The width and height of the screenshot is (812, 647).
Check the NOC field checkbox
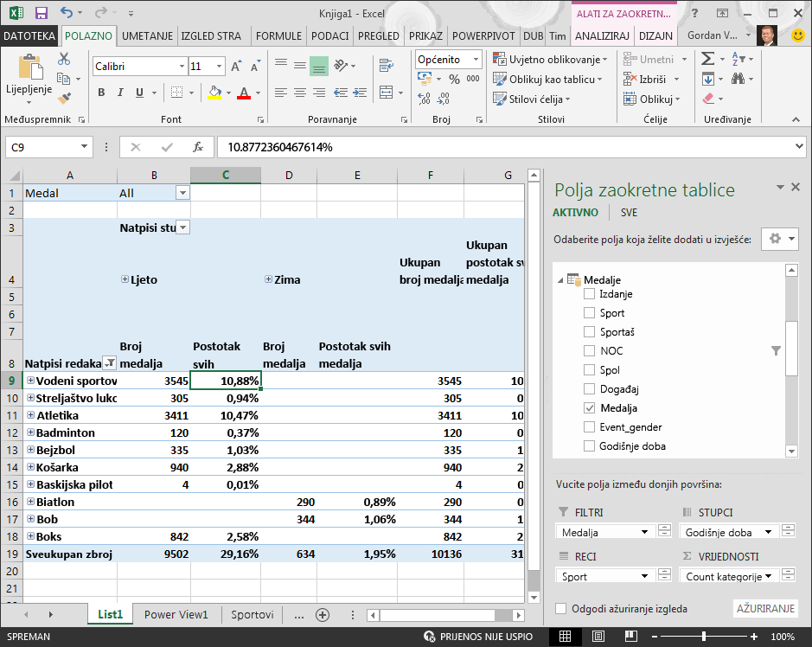coord(589,350)
